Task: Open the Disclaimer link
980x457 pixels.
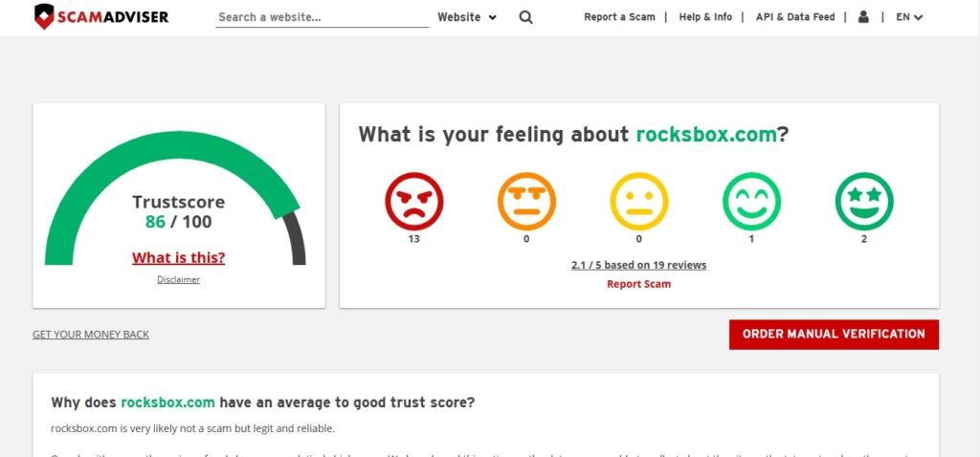Action: (x=178, y=280)
